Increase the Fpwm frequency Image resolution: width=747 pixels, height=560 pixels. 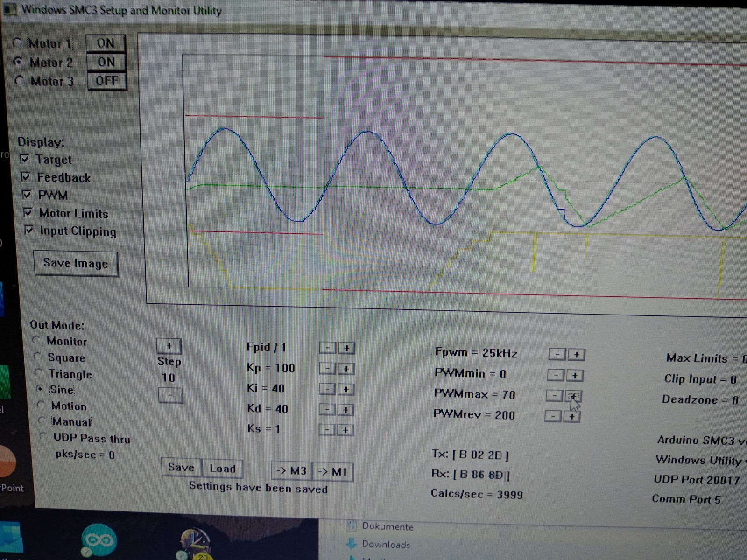click(577, 355)
